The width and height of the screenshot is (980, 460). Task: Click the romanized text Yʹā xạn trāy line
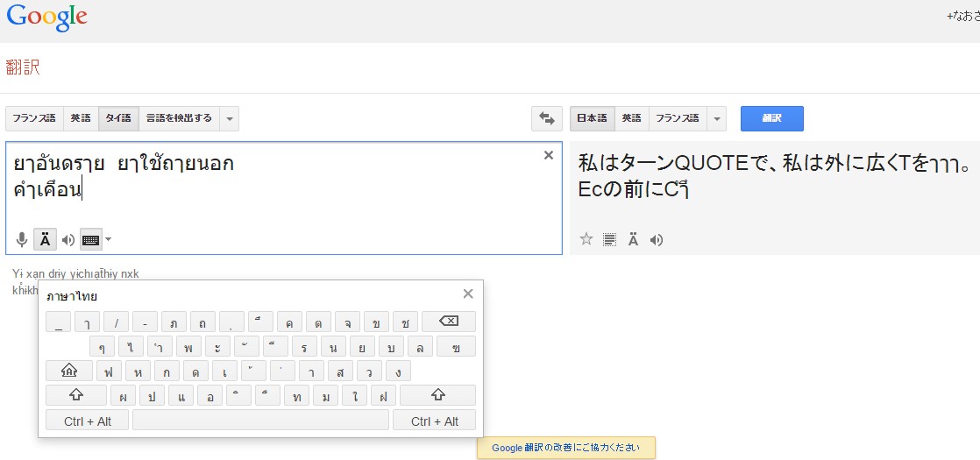click(75, 273)
